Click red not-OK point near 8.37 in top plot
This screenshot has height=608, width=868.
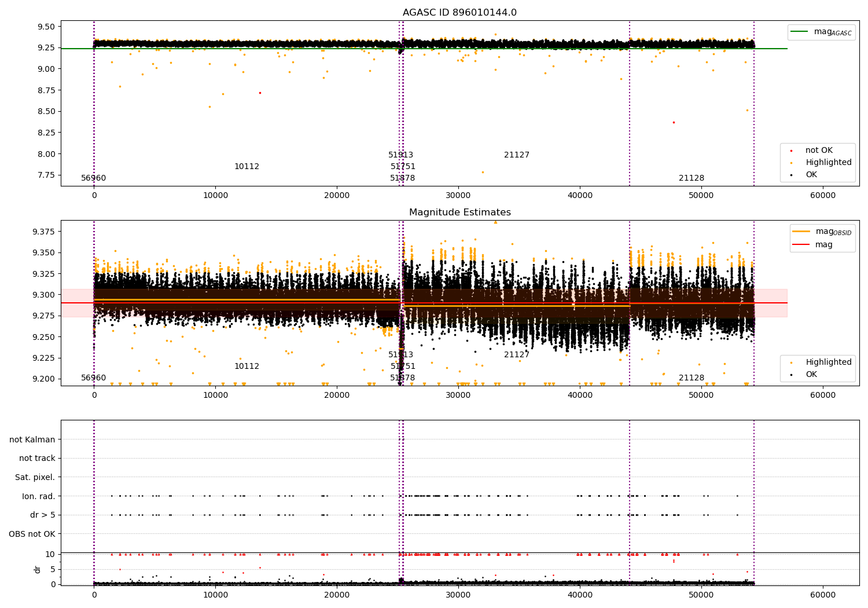pos(674,122)
